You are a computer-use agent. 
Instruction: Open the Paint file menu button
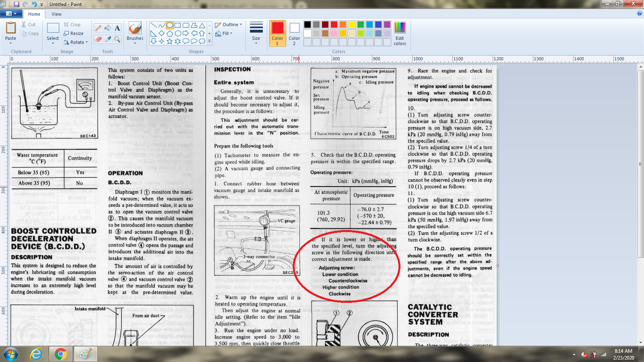point(11,14)
